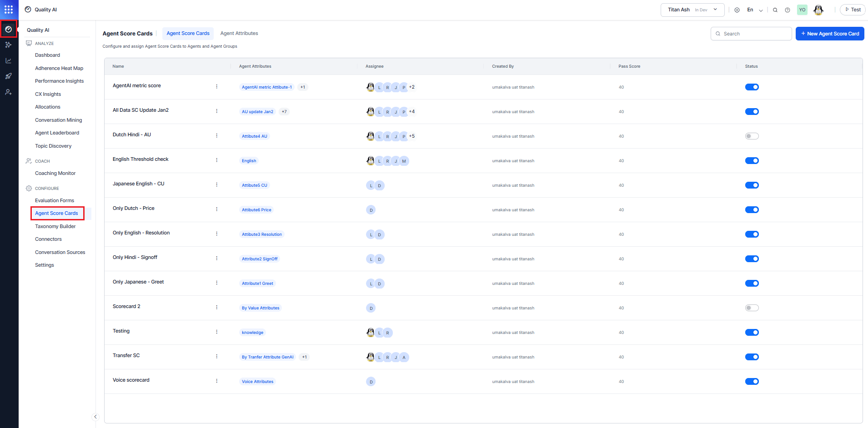Disable the AgentAI metric score status toggle
868x428 pixels.
point(752,87)
